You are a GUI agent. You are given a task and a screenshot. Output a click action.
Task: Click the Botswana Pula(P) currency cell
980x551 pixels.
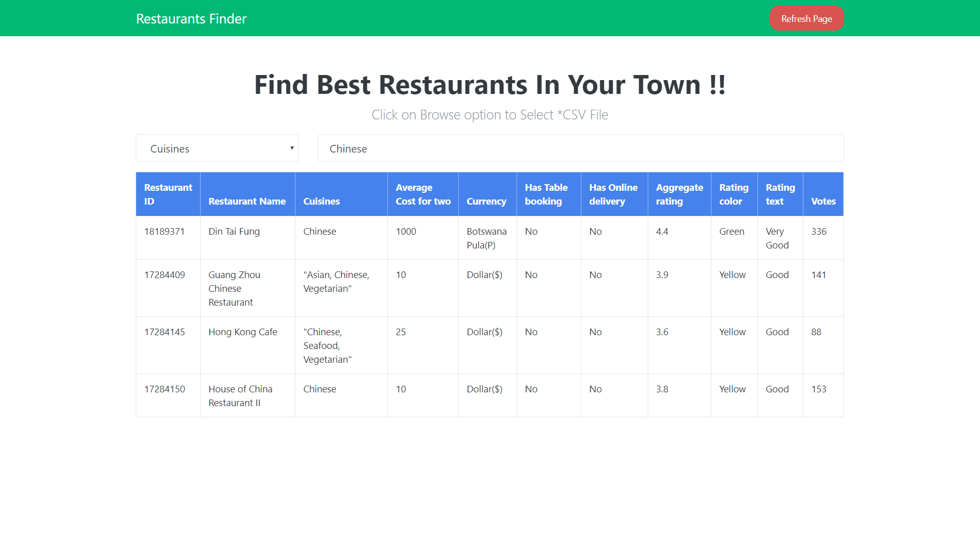[x=486, y=238]
